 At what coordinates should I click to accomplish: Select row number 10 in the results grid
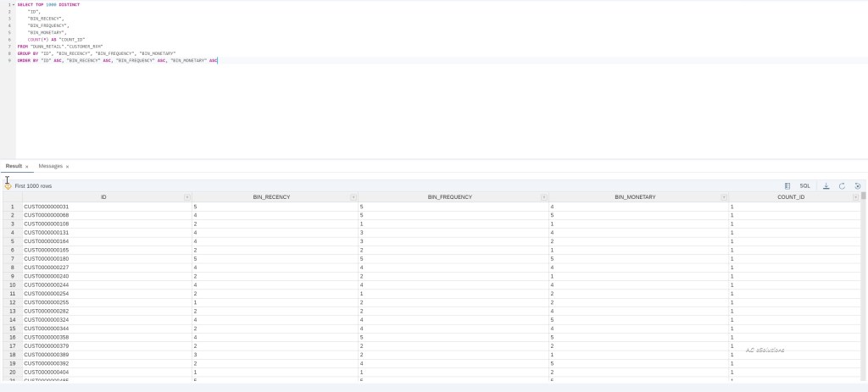coord(12,285)
